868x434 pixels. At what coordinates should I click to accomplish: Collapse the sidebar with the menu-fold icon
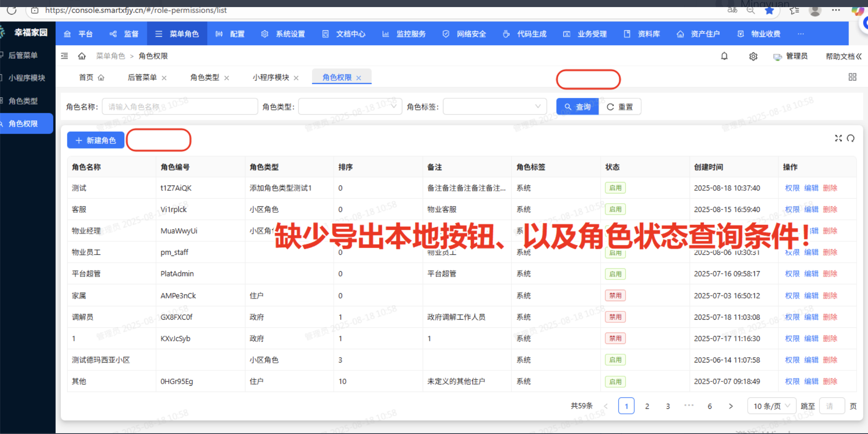64,56
